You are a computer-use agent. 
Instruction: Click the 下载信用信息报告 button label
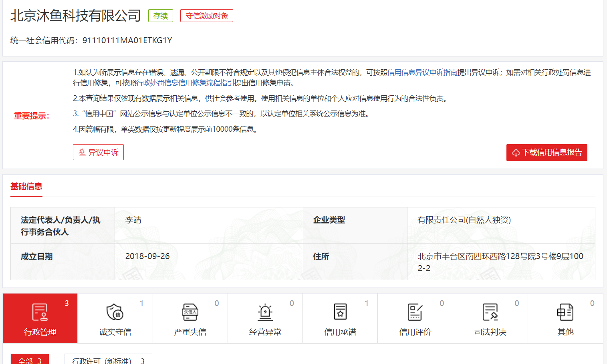pyautogui.click(x=552, y=153)
